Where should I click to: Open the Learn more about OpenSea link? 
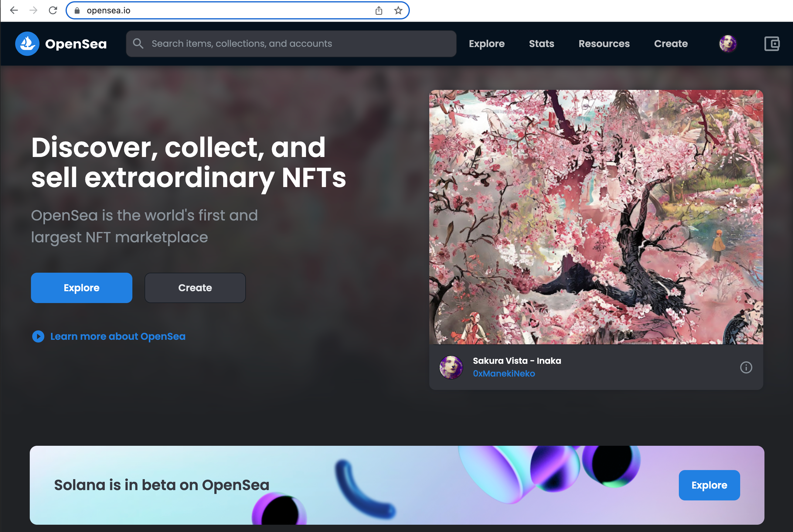click(x=118, y=336)
